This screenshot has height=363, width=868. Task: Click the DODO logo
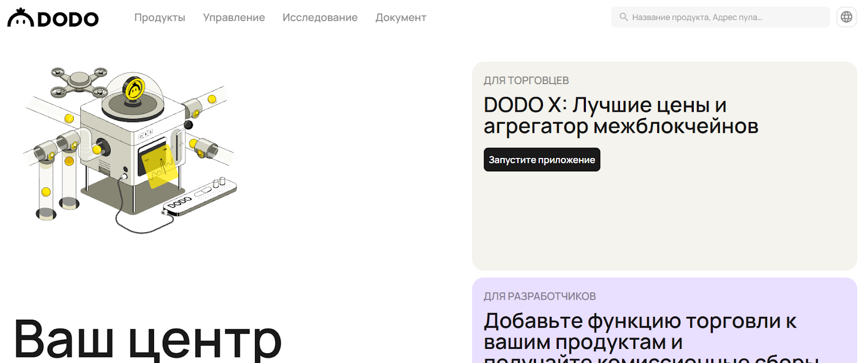pyautogui.click(x=53, y=17)
